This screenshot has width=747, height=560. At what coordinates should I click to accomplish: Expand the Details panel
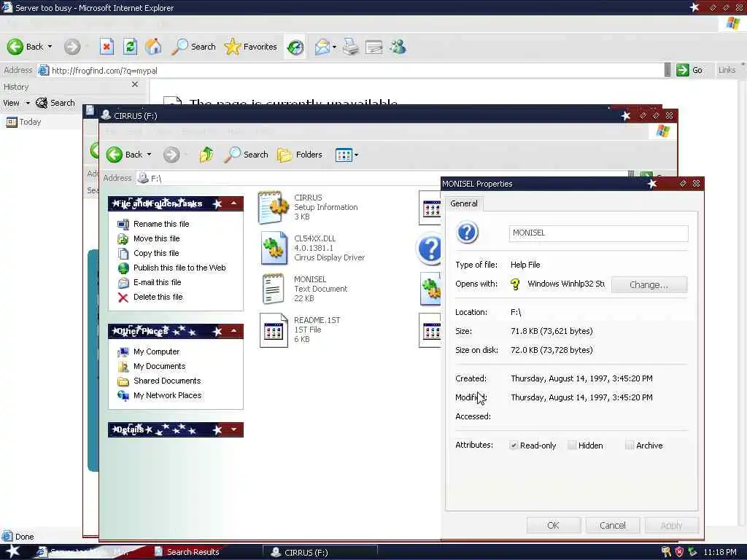click(234, 429)
